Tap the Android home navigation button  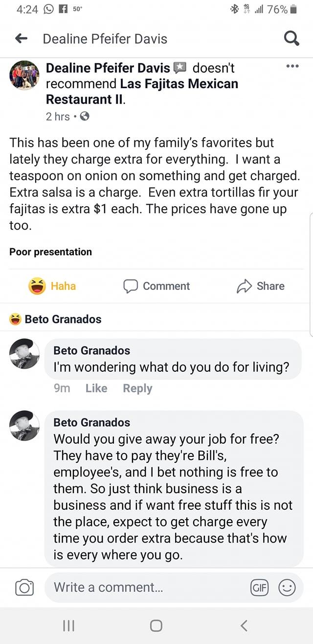156,625
